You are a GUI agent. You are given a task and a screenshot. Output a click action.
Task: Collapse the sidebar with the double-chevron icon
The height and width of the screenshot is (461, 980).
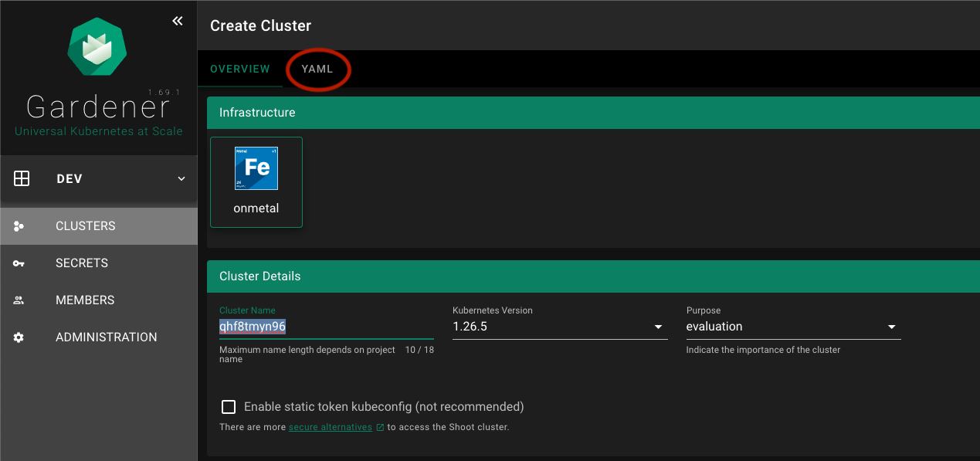(178, 21)
